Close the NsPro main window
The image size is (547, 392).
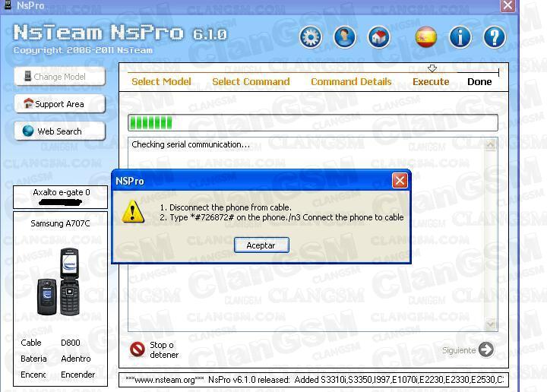click(508, 5)
